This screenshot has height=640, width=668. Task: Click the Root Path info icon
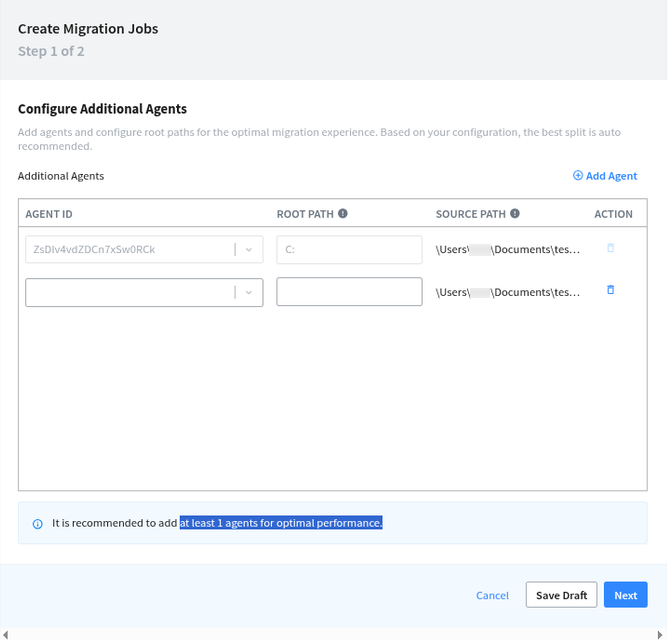point(343,213)
